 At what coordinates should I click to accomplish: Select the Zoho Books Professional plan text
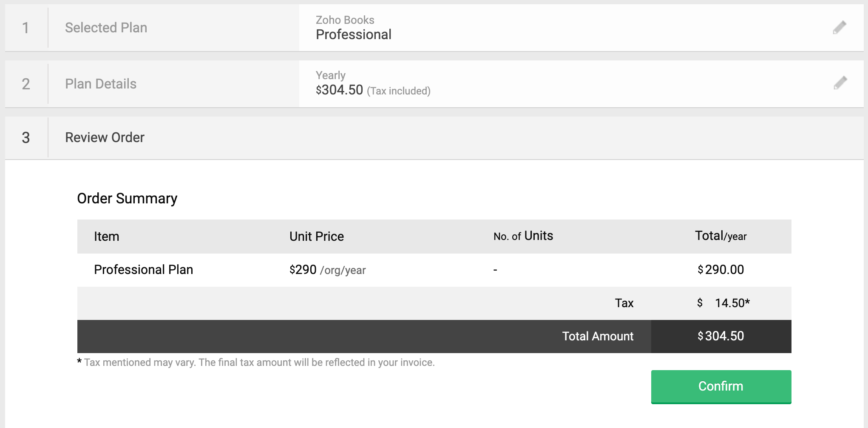[353, 28]
